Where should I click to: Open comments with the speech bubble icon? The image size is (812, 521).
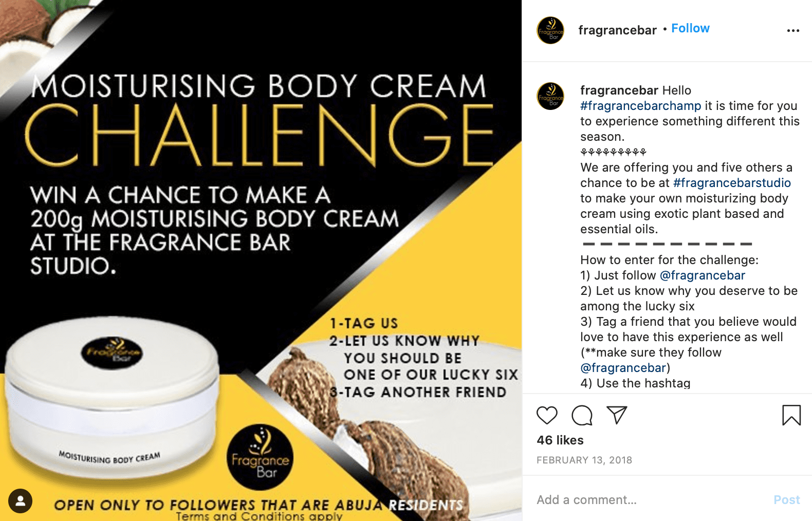[582, 415]
